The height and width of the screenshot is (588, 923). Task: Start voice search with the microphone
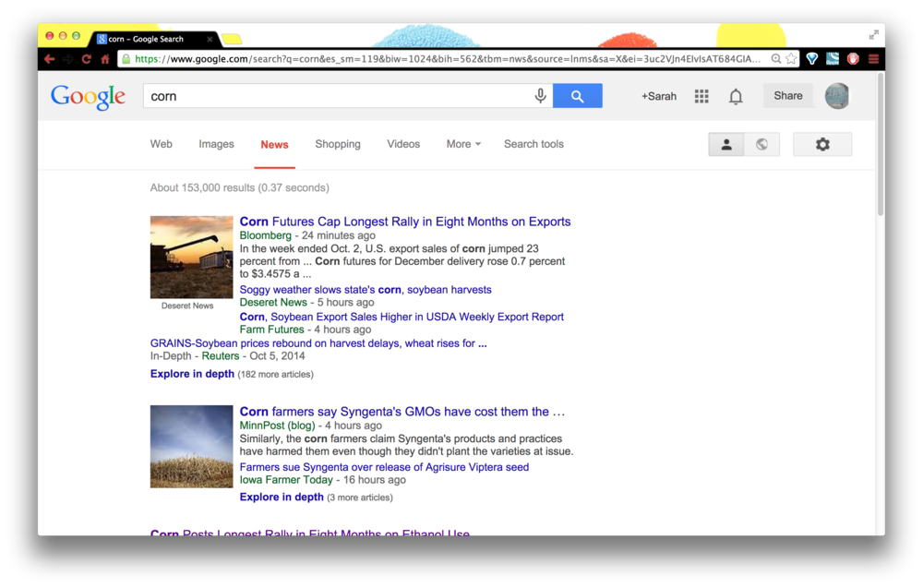(x=540, y=96)
